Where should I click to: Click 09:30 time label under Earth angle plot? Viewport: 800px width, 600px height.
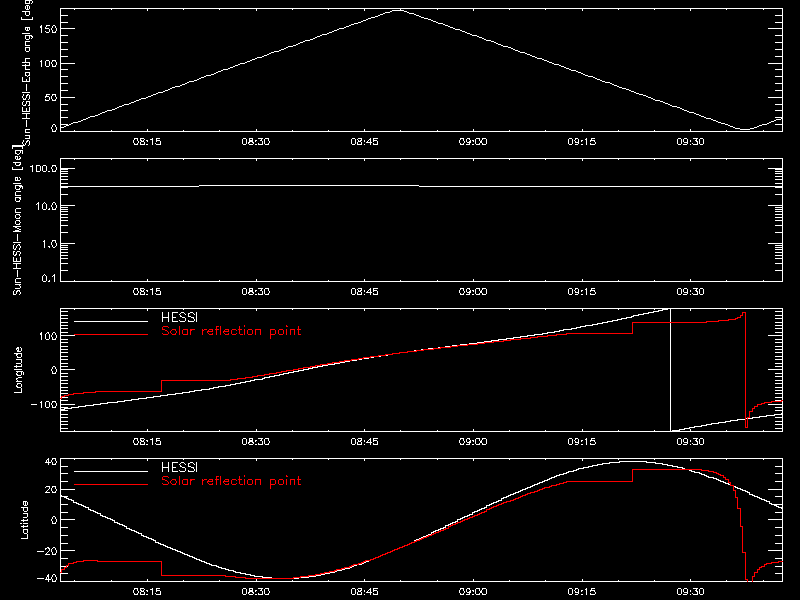[690, 142]
